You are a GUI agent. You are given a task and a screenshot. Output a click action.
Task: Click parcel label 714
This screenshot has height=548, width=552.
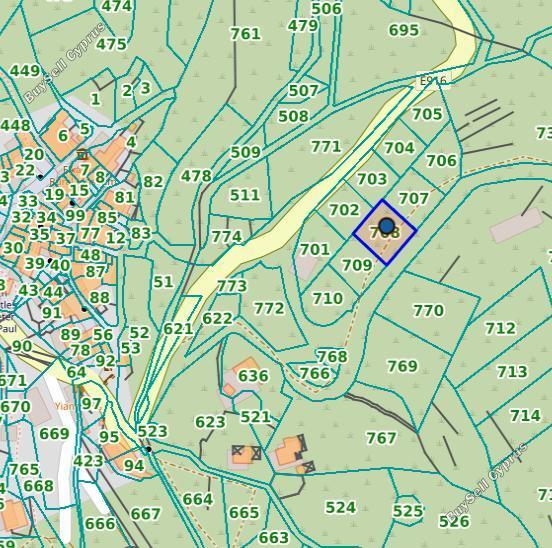(x=525, y=416)
